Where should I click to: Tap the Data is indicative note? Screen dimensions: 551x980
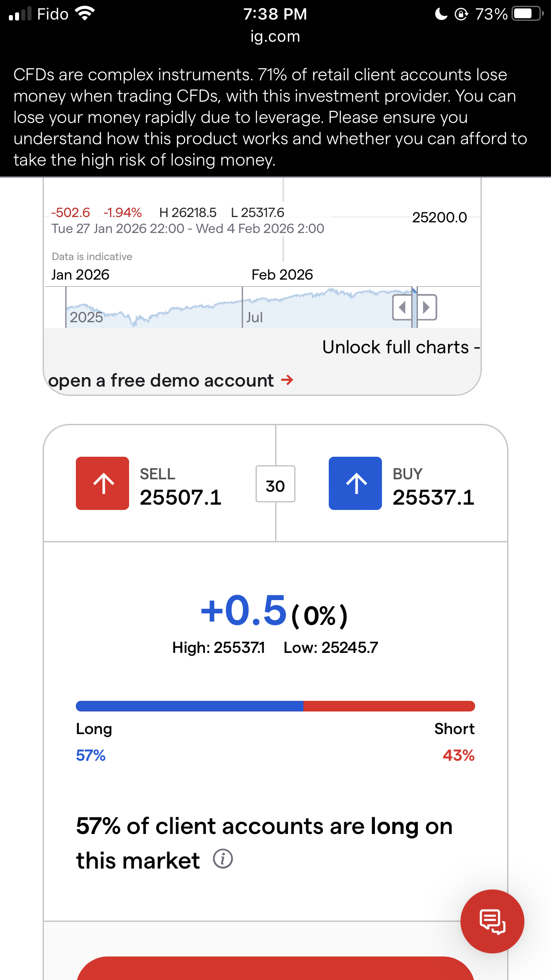coord(92,257)
